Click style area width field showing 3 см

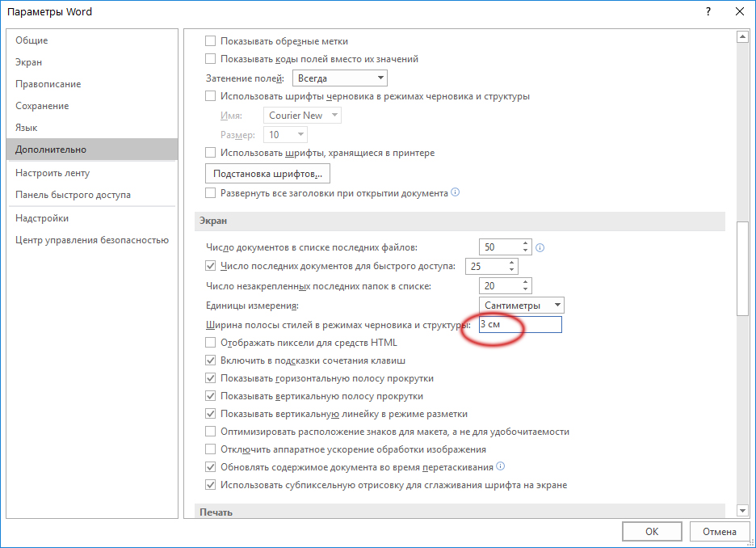click(520, 324)
